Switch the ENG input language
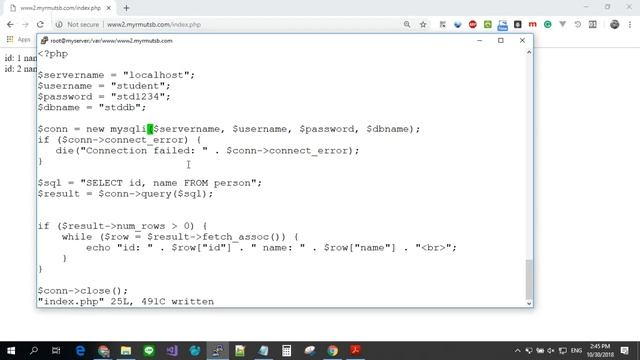Image resolution: width=640 pixels, height=360 pixels. click(x=576, y=351)
